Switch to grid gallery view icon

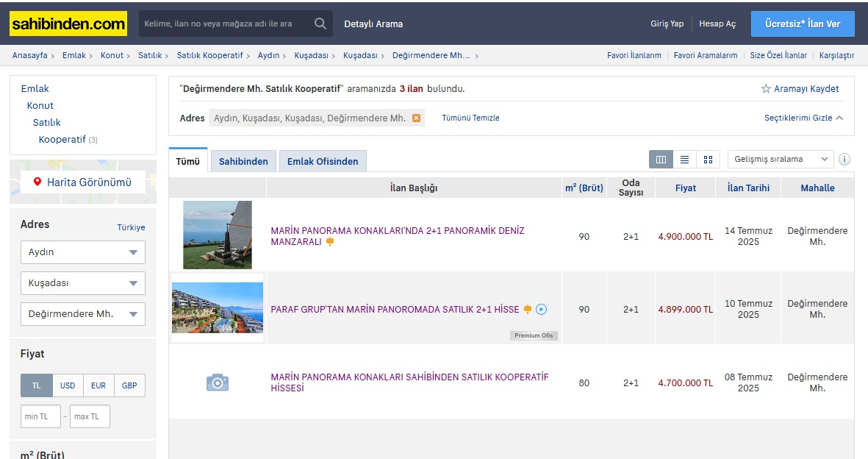(x=708, y=159)
